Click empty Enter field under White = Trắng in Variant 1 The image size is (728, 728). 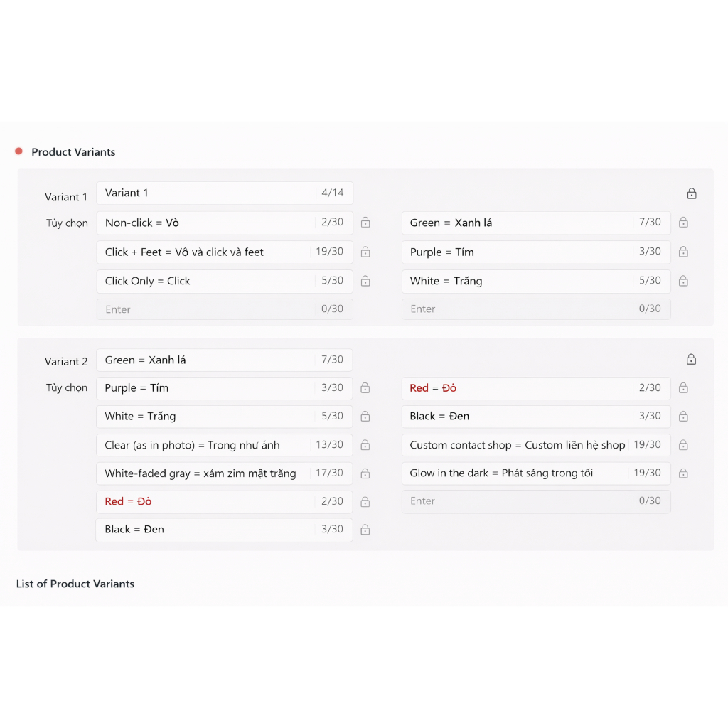pyautogui.click(x=536, y=309)
